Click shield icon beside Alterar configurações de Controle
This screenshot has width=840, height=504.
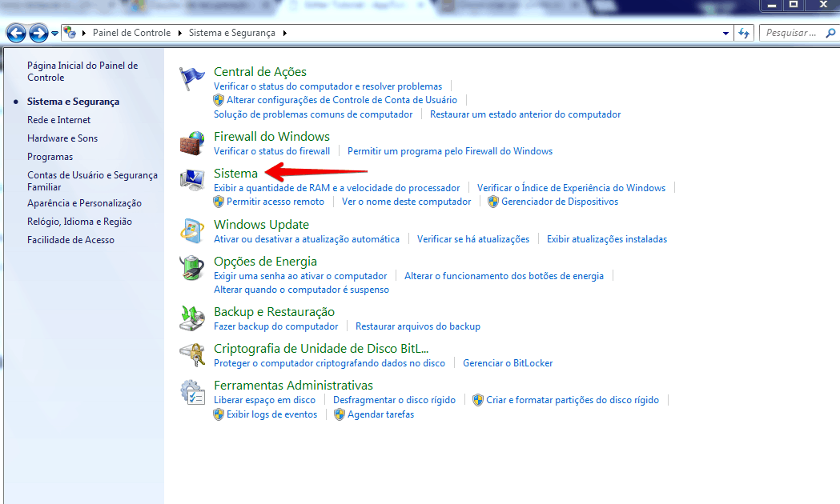219,99
